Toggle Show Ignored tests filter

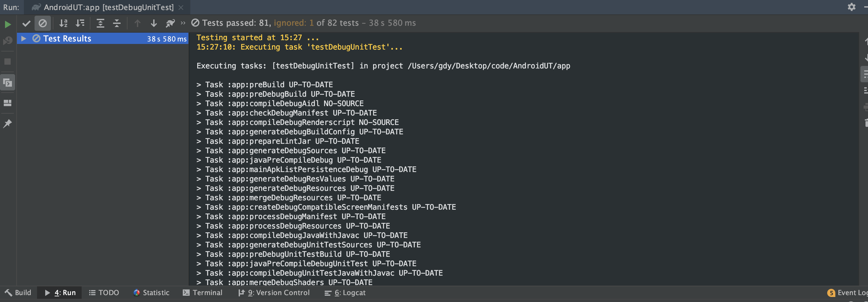coord(42,23)
